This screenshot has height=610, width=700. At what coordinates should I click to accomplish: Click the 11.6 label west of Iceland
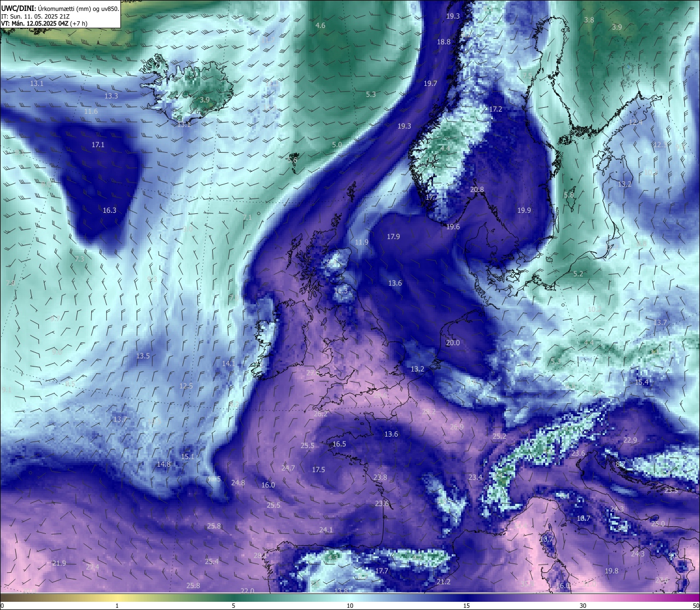coord(91,112)
